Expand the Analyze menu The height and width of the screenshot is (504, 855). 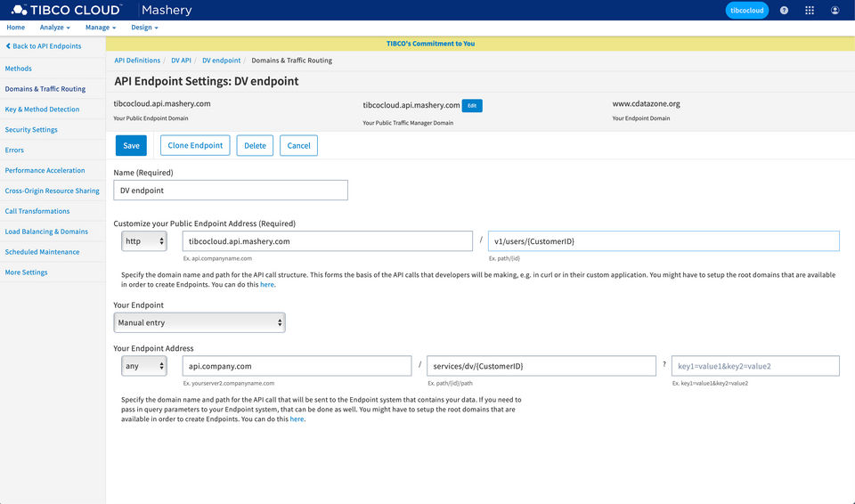(54, 28)
